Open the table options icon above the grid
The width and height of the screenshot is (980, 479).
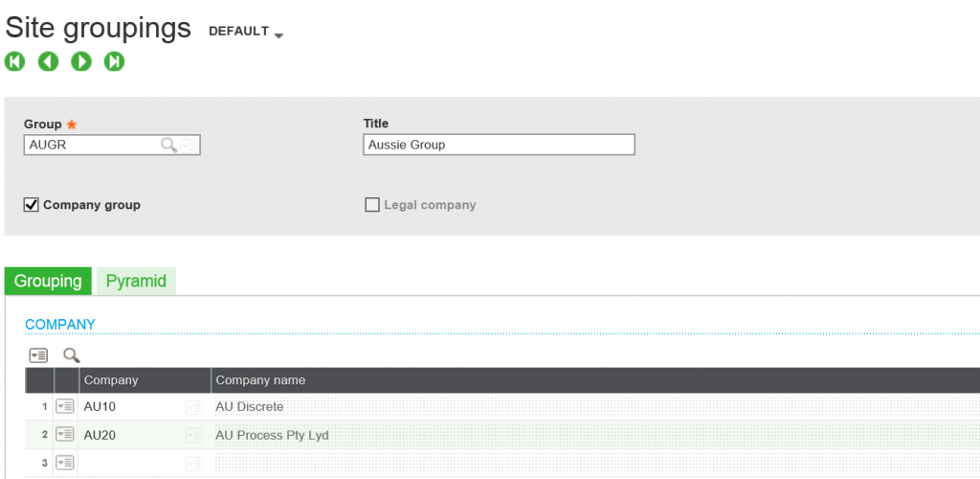click(x=38, y=355)
